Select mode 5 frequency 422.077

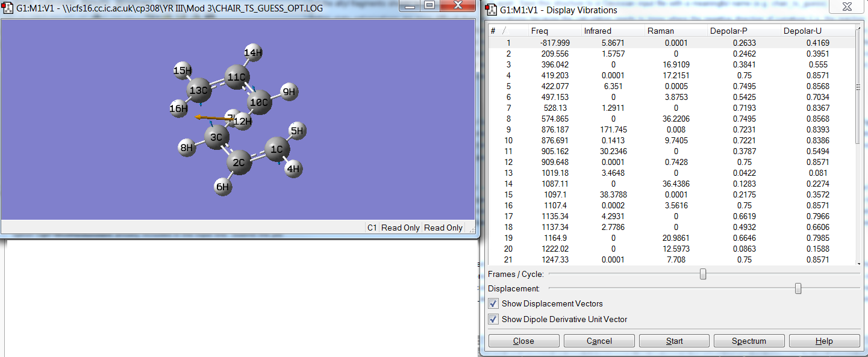point(672,86)
